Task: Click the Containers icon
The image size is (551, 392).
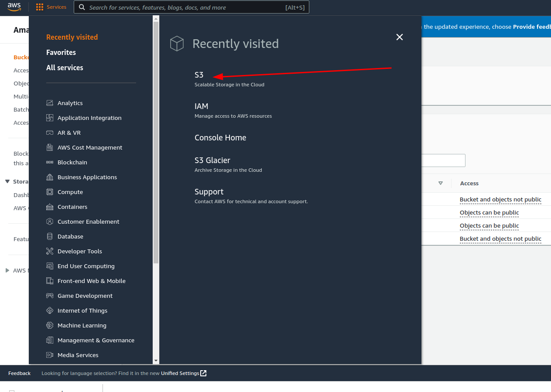Action: point(50,207)
